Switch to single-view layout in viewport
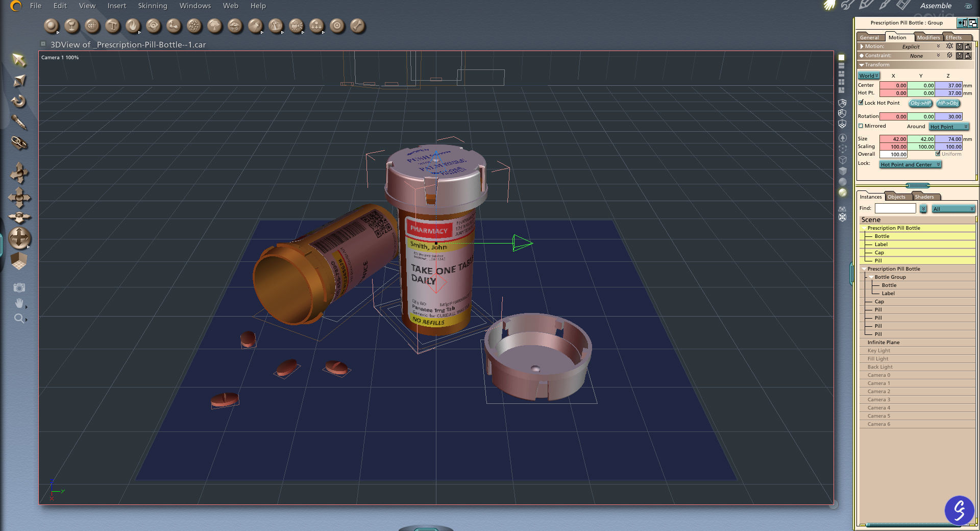Screen dimensions: 980x531 tap(841, 58)
